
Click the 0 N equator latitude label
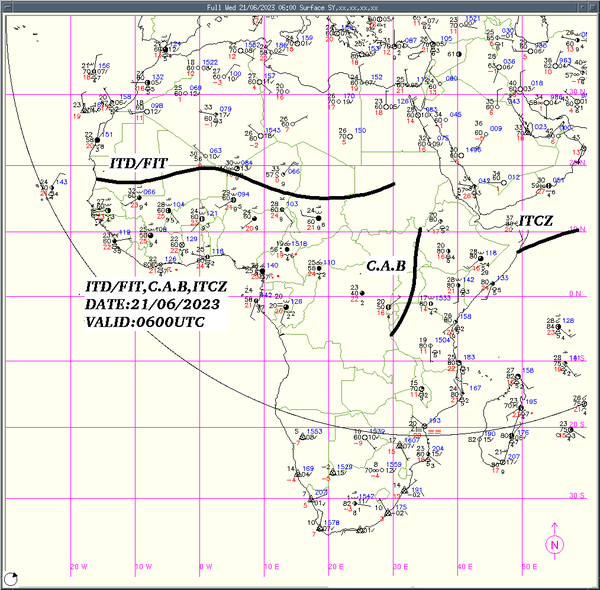pyautogui.click(x=575, y=293)
